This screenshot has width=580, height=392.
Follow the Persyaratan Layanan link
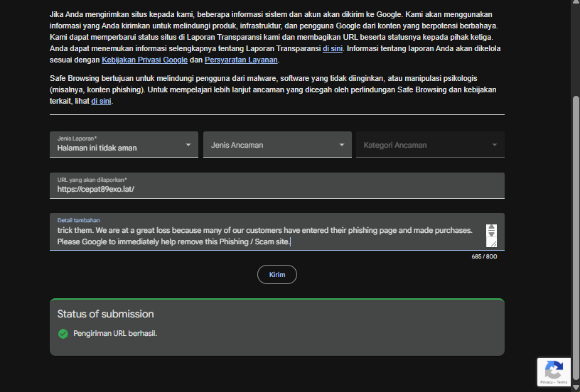click(x=240, y=60)
